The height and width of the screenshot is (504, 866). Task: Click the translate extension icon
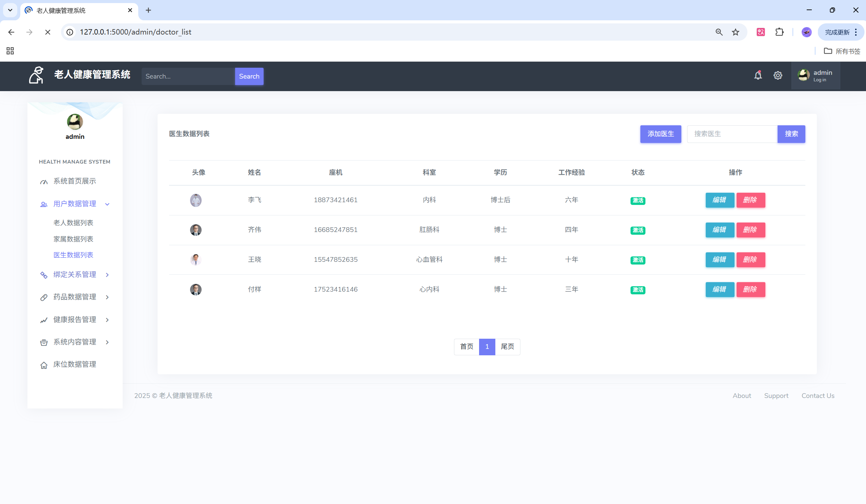tap(761, 32)
